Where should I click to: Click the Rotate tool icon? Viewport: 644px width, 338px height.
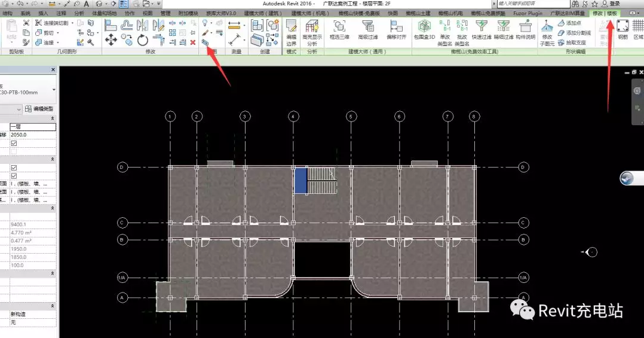pos(142,39)
